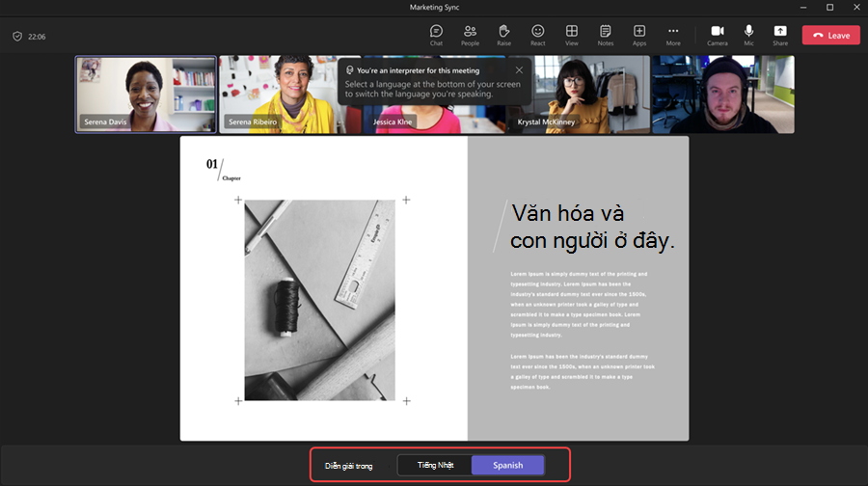The image size is (868, 486).
Task: Select Krystal McKinney video tile
Action: pos(579,94)
